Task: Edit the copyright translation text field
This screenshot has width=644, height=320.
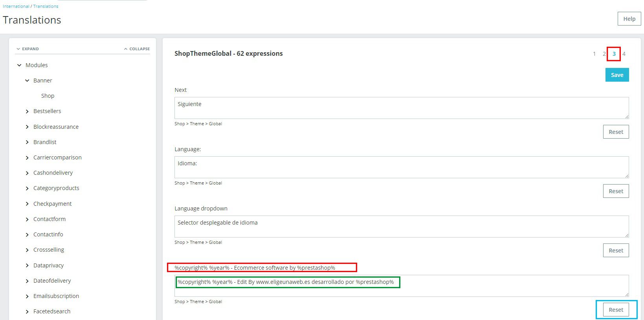Action: 402,286
